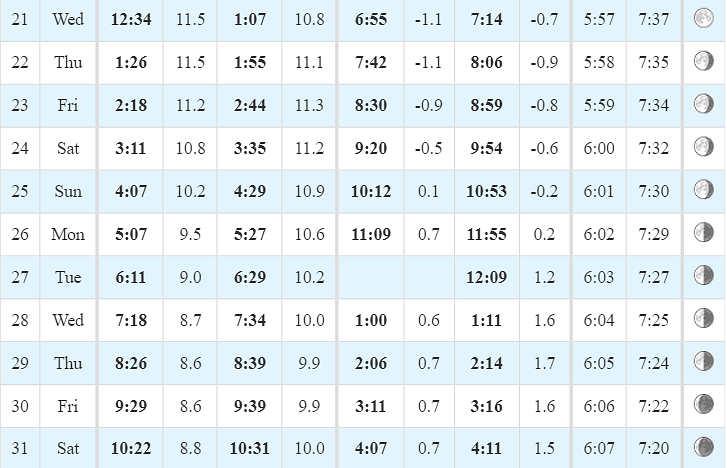Screen dimensions: 727x468
Task: Click the moon phase icon for Wed 21
Action: (703, 18)
